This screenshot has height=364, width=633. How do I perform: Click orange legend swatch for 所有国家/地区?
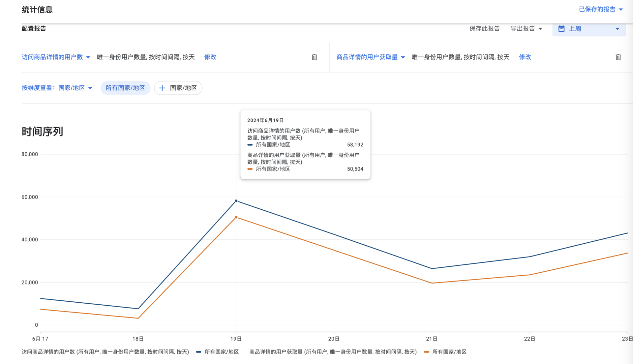[426, 352]
